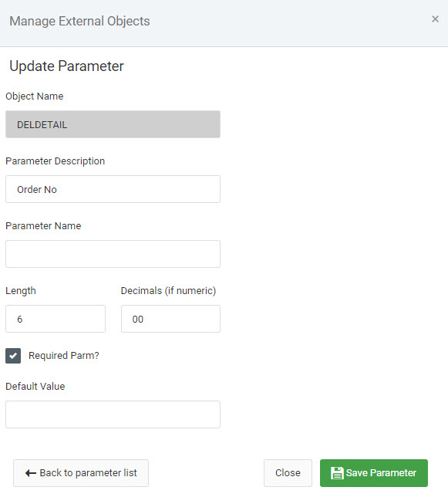
Task: Click into the empty Parameter Name field
Action: pyautogui.click(x=113, y=254)
